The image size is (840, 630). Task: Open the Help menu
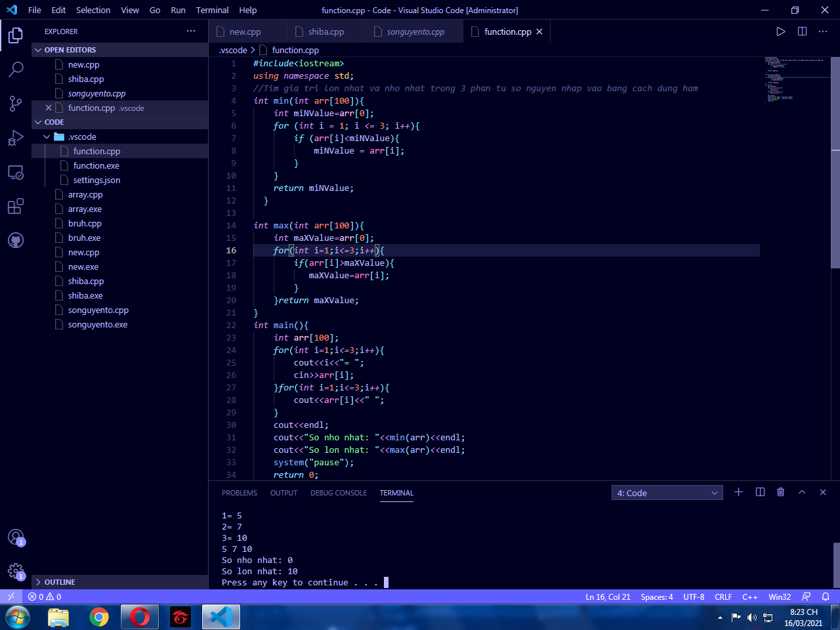click(248, 10)
